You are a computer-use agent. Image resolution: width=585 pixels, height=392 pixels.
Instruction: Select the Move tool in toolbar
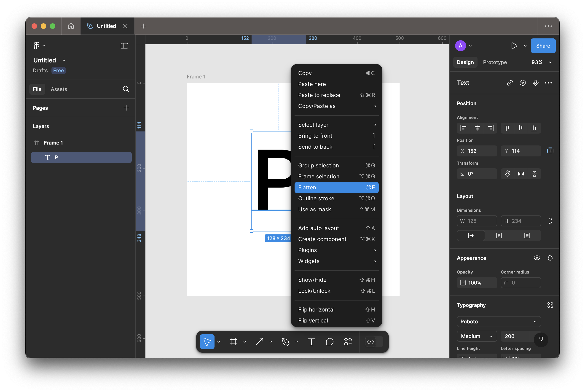pos(207,341)
